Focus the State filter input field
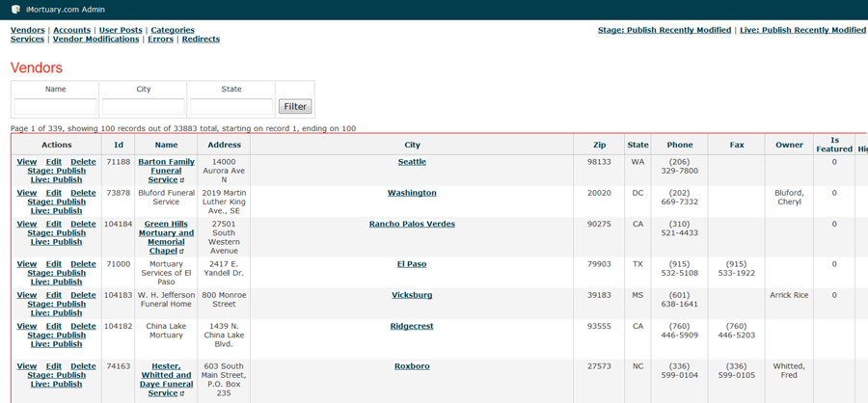Viewport: 868px width, 403px height. [x=231, y=106]
